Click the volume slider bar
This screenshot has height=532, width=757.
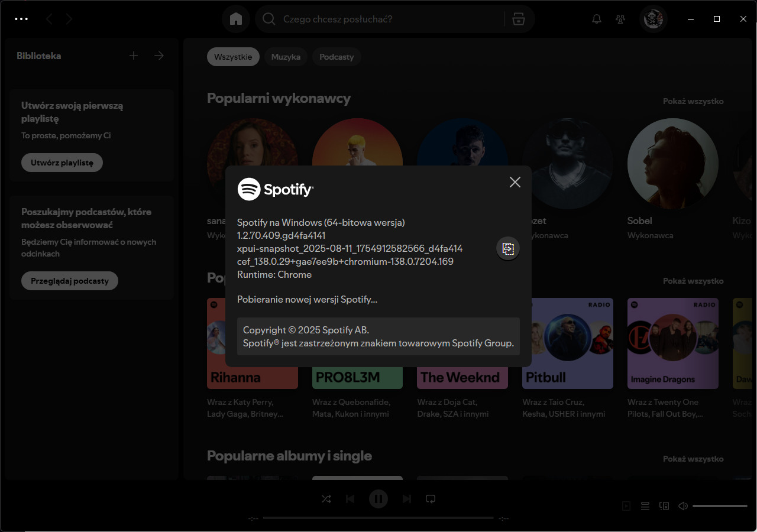click(x=720, y=506)
